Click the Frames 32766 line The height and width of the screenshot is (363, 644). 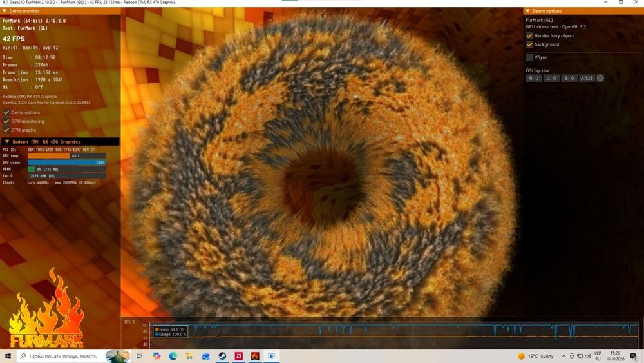tap(26, 65)
